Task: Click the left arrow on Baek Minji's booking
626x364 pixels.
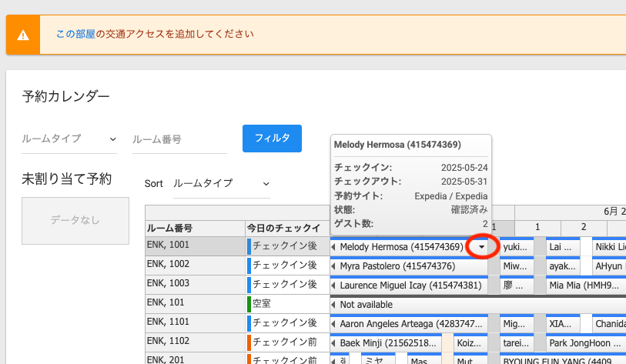Action: pyautogui.click(x=333, y=343)
